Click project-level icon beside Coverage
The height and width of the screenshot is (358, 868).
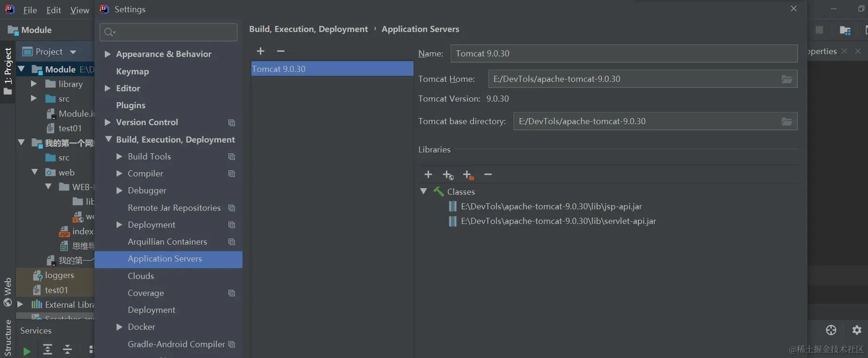point(232,293)
